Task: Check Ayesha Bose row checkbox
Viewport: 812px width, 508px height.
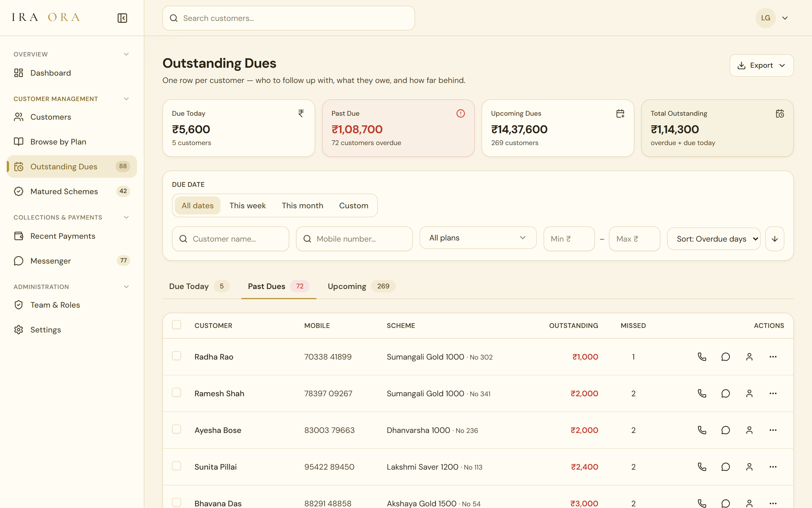Action: tap(176, 429)
